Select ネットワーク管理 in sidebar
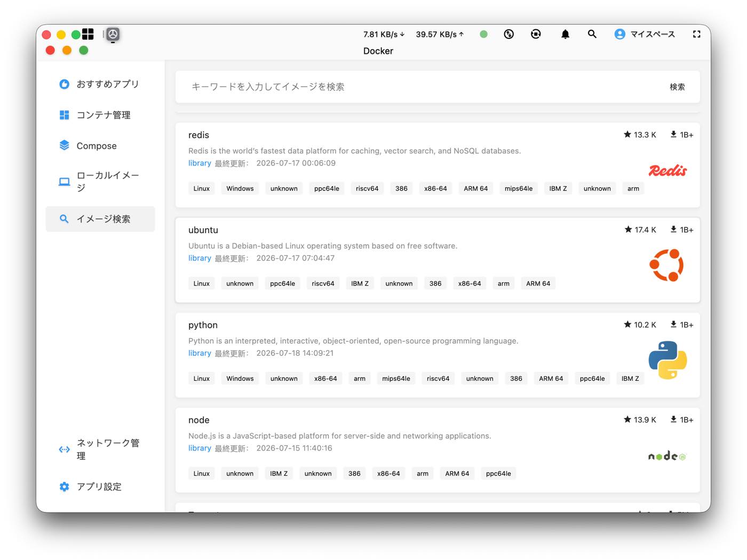 (x=100, y=450)
